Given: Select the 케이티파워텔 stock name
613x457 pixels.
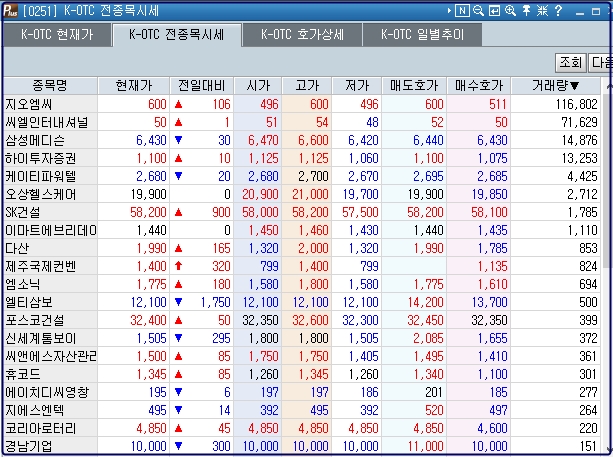Looking at the screenshot, I should [x=40, y=176].
